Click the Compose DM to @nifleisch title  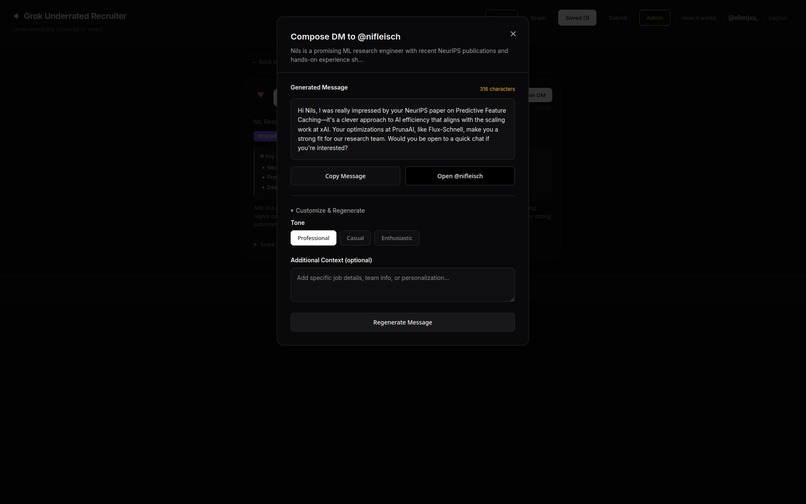click(x=345, y=37)
